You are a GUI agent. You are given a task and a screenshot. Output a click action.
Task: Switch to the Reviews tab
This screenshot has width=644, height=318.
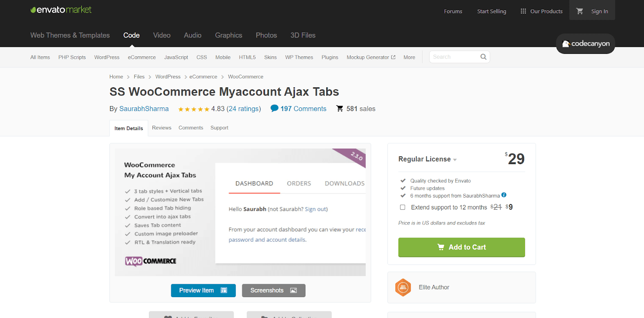[162, 128]
